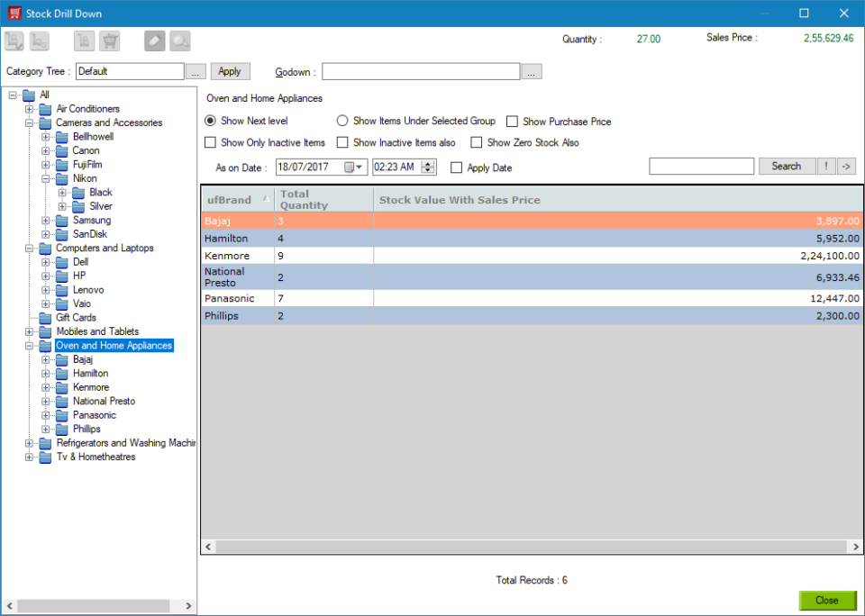The height and width of the screenshot is (616, 865).
Task: Expand the Mobiles and Tablets node
Action: click(x=29, y=332)
